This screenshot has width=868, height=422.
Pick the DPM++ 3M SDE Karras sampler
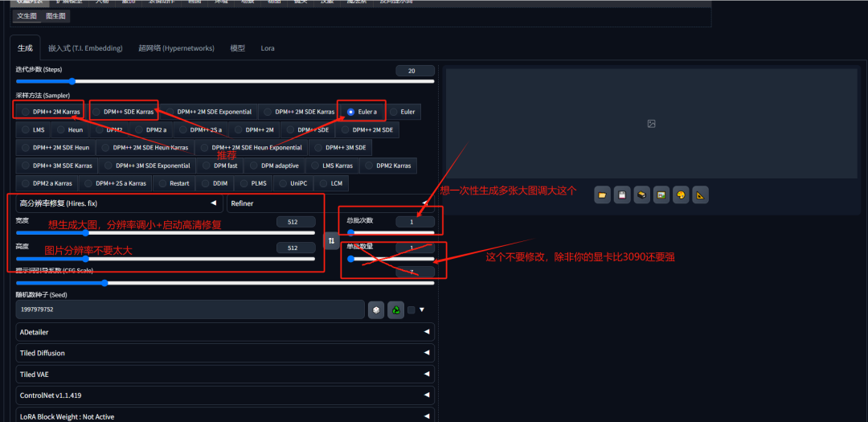(x=57, y=166)
